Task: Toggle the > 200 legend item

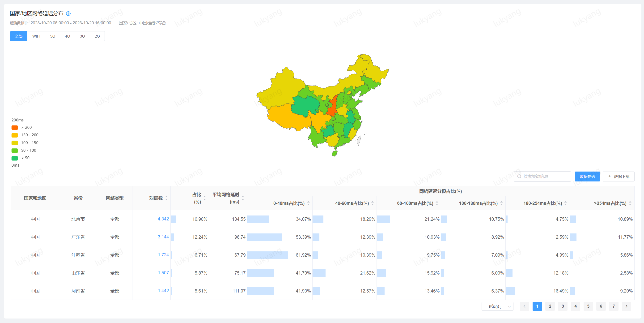Action: click(x=15, y=128)
